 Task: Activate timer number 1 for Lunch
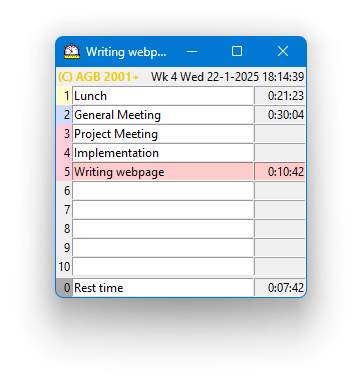[64, 96]
